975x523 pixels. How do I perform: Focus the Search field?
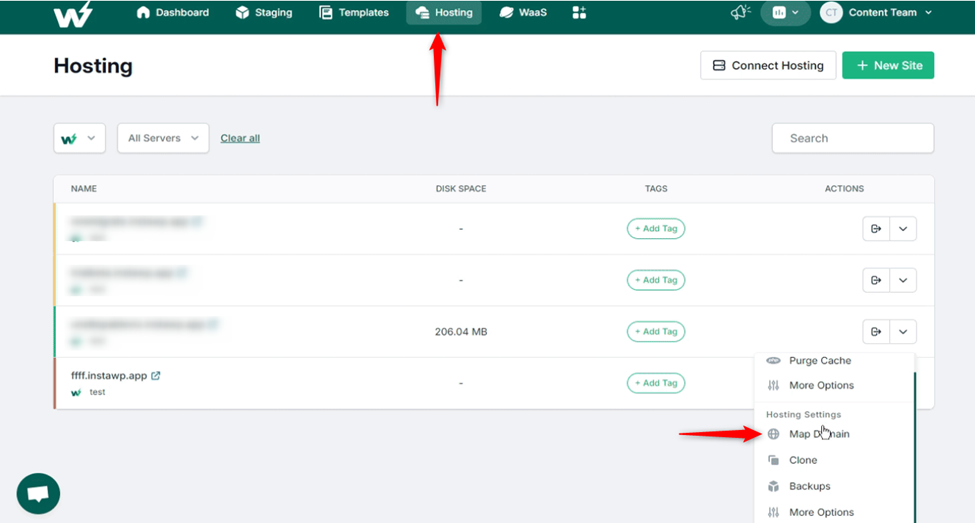(853, 138)
